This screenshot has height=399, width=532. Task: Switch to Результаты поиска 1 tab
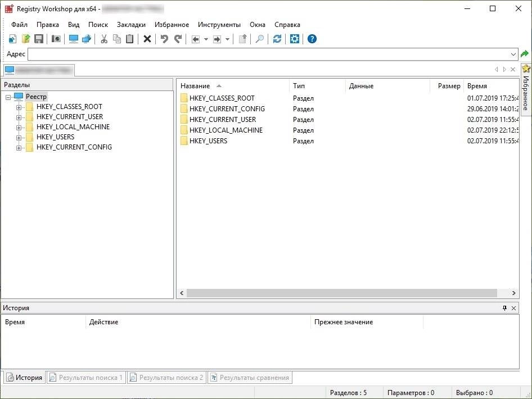(86, 377)
